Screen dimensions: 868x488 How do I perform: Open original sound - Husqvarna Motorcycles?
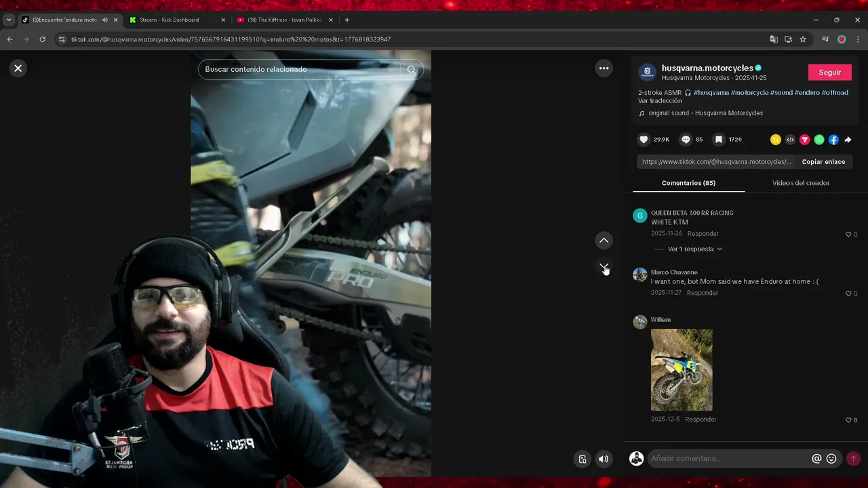coord(705,113)
